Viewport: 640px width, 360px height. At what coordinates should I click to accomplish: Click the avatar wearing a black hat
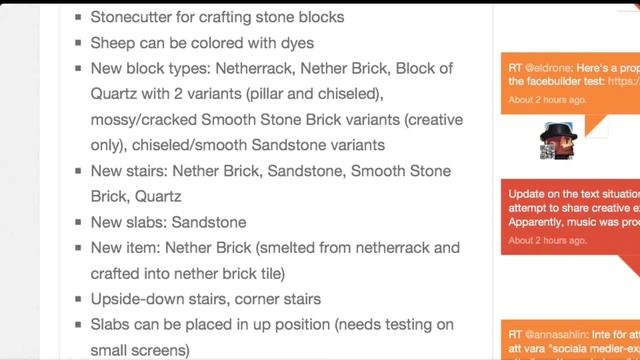(558, 140)
